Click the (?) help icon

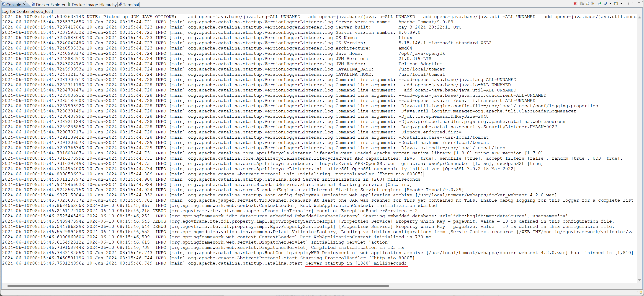629,3
